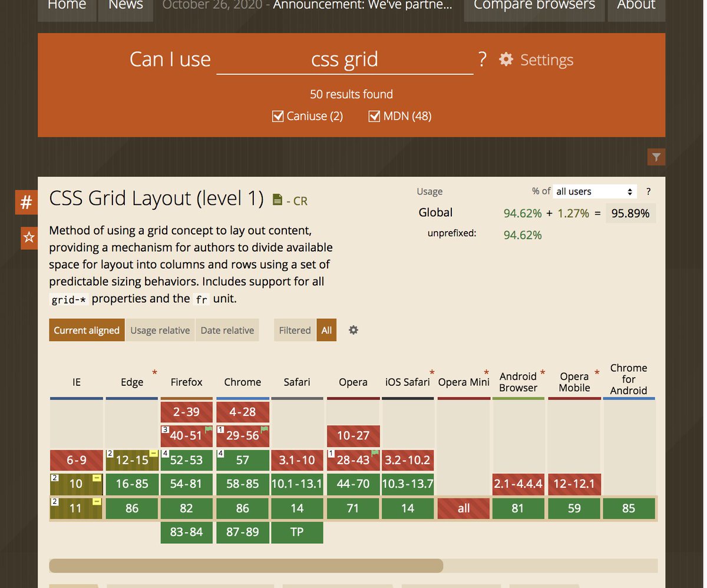Select the Safari TP cell
The image size is (707, 588).
pos(297,532)
